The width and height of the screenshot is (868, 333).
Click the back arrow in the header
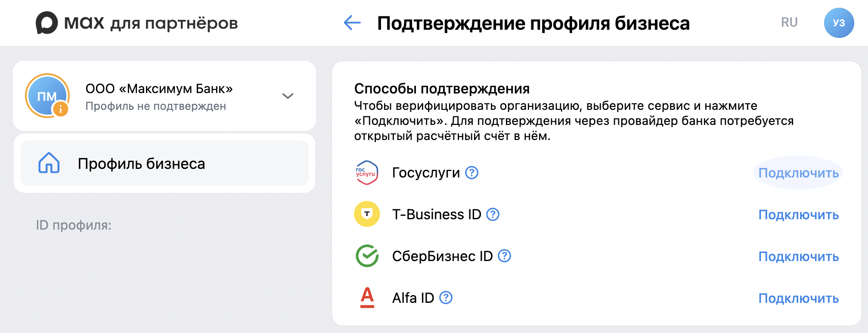click(352, 23)
